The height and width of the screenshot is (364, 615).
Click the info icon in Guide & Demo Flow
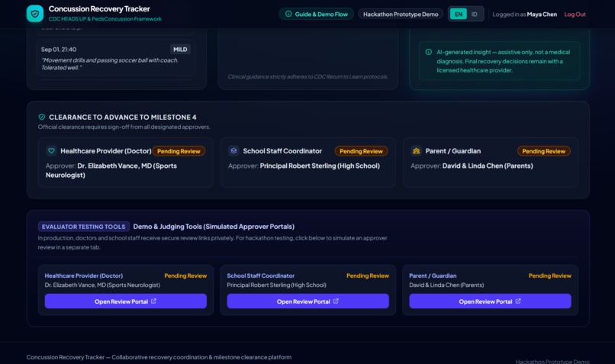[x=288, y=14]
